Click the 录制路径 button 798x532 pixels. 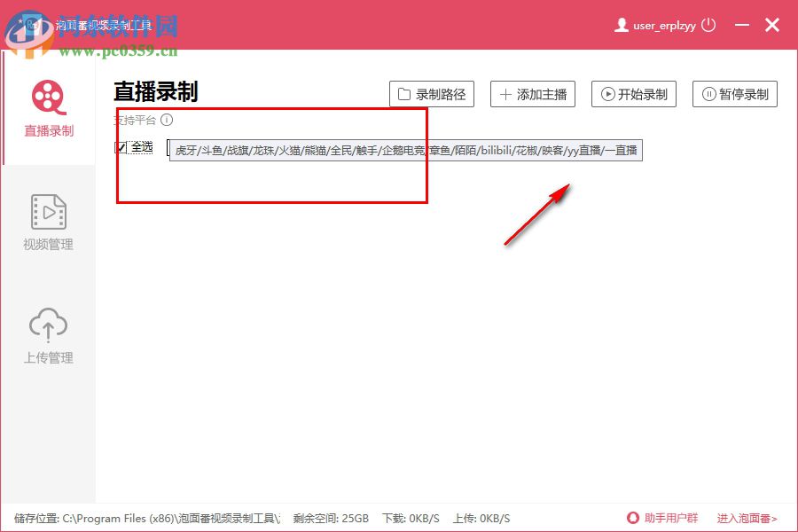[432, 94]
